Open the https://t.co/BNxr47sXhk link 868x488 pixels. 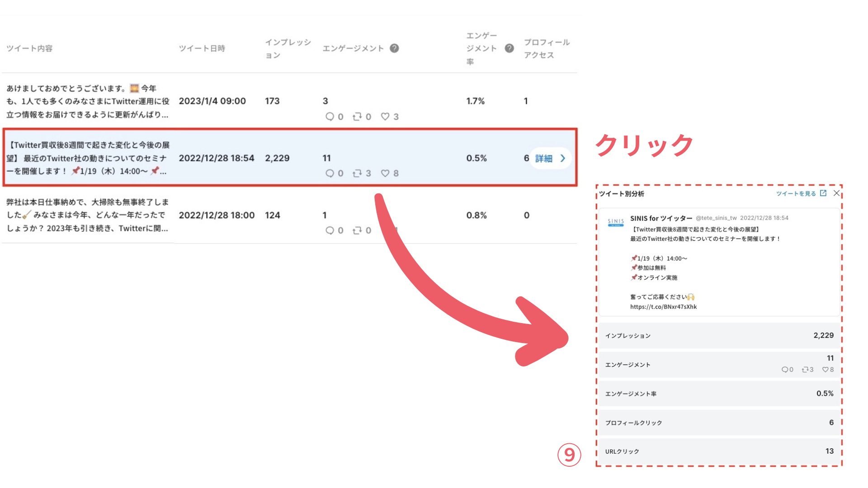663,307
